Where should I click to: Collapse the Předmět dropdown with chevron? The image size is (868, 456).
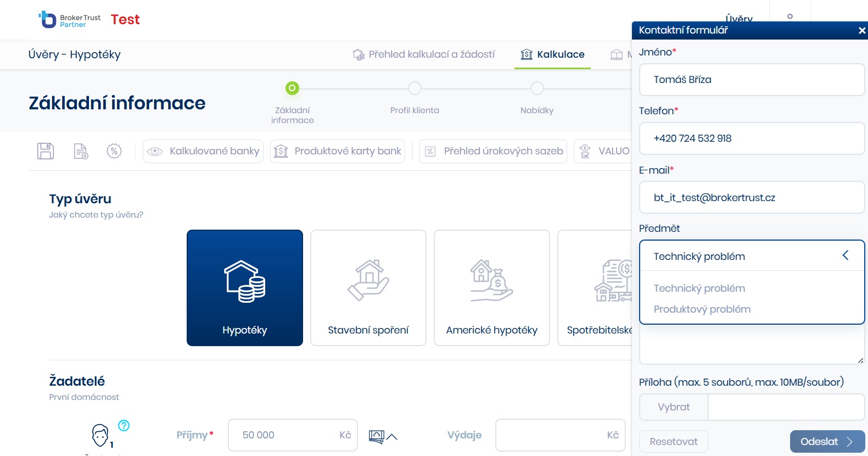tap(845, 255)
